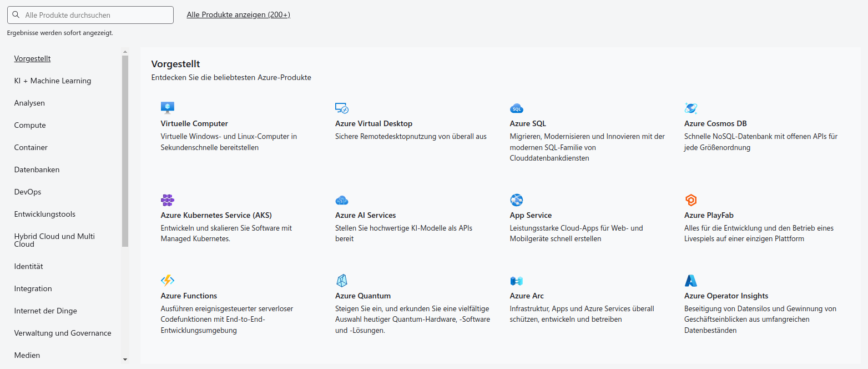
Task: Click inside the Alle Produkte durchsuchen field
Action: coord(89,14)
